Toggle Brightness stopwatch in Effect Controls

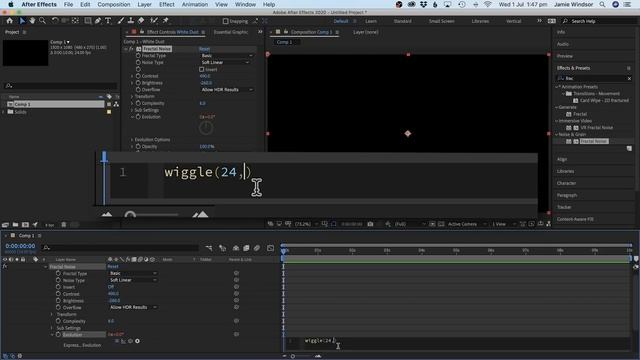tap(138, 83)
